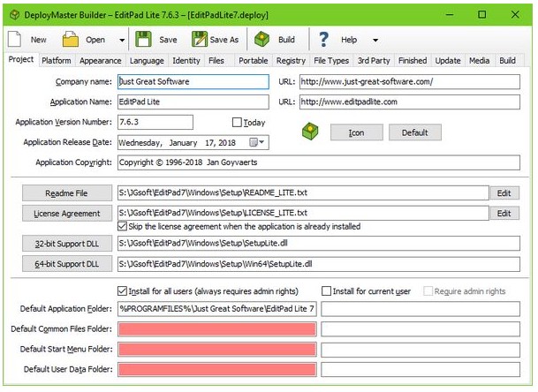The width and height of the screenshot is (538, 392).
Task: Click the Default Application Folder field
Action: pos(217,309)
